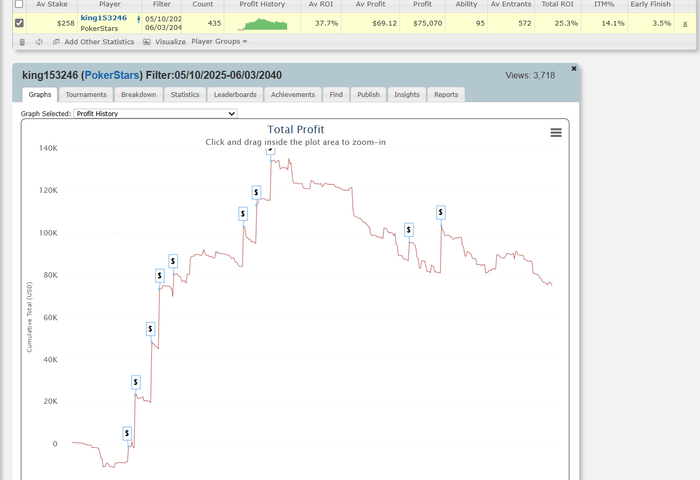Open the Reports tab

click(x=446, y=95)
